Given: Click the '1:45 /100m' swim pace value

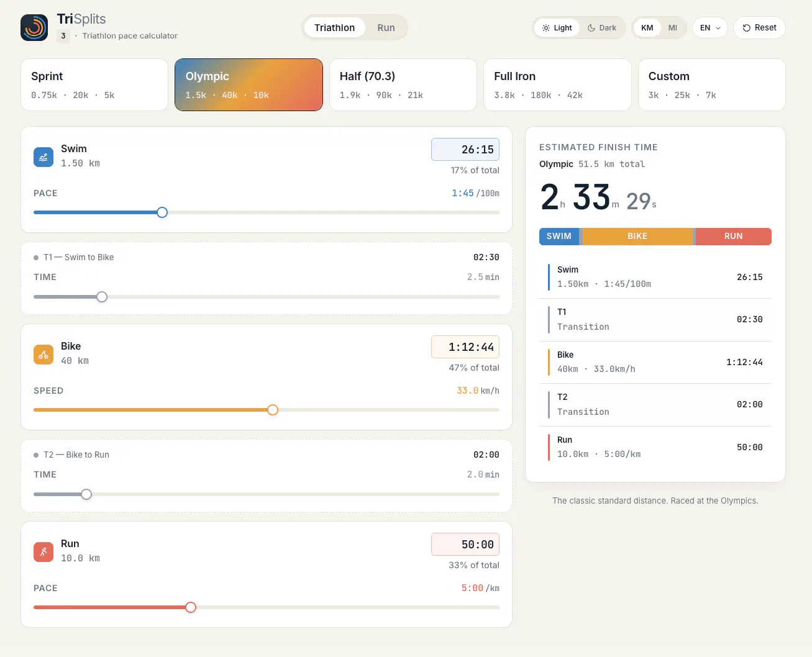Looking at the screenshot, I should (475, 193).
